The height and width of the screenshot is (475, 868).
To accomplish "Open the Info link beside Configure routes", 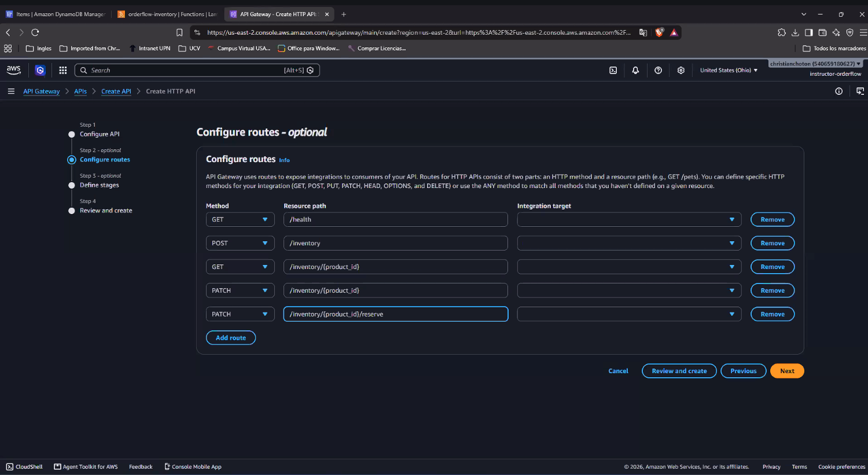I will 284,160.
